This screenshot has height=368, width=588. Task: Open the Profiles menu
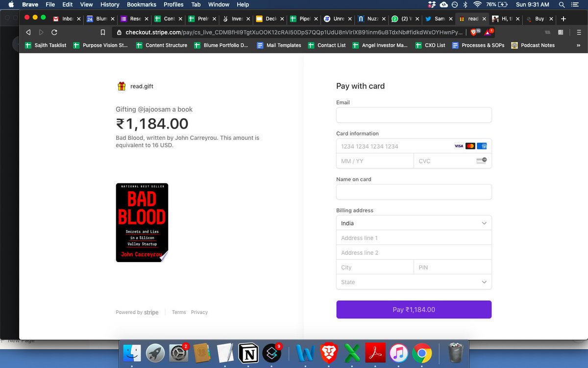(173, 4)
